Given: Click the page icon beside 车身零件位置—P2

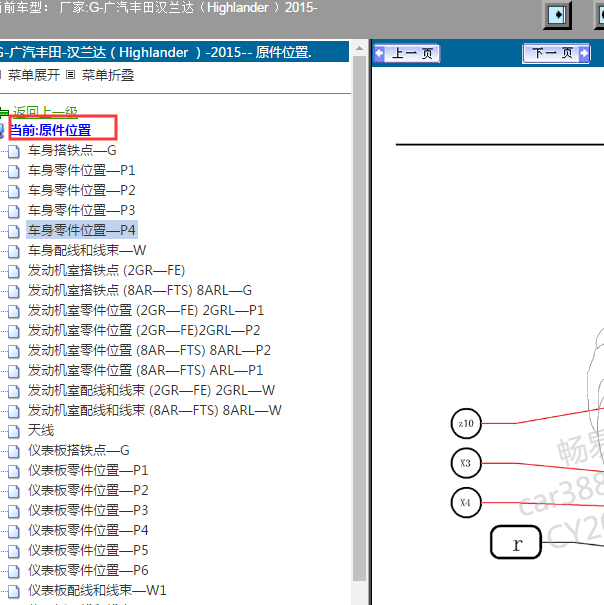Looking at the screenshot, I should click(x=14, y=191).
